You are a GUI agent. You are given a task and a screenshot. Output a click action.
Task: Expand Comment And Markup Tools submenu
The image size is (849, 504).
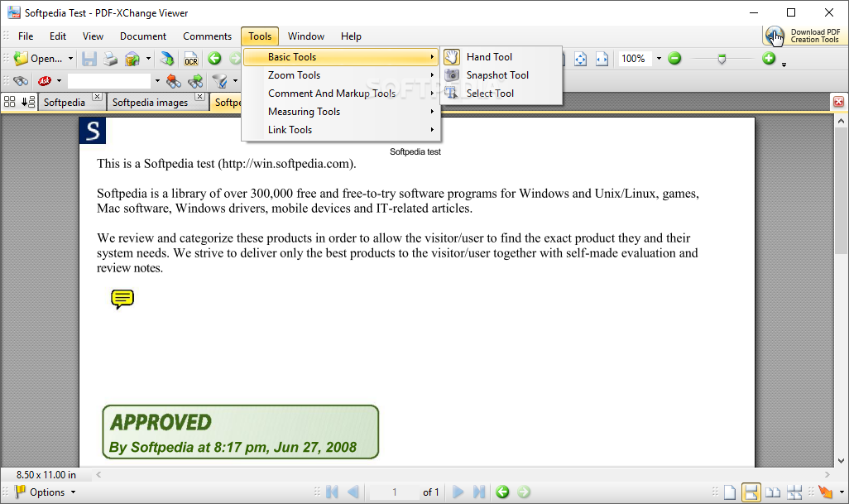(341, 94)
